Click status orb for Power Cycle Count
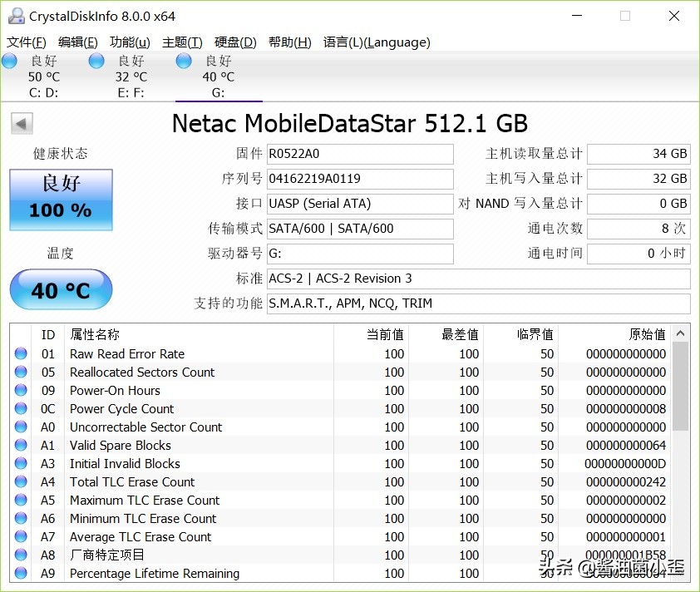This screenshot has height=592, width=700. (21, 408)
